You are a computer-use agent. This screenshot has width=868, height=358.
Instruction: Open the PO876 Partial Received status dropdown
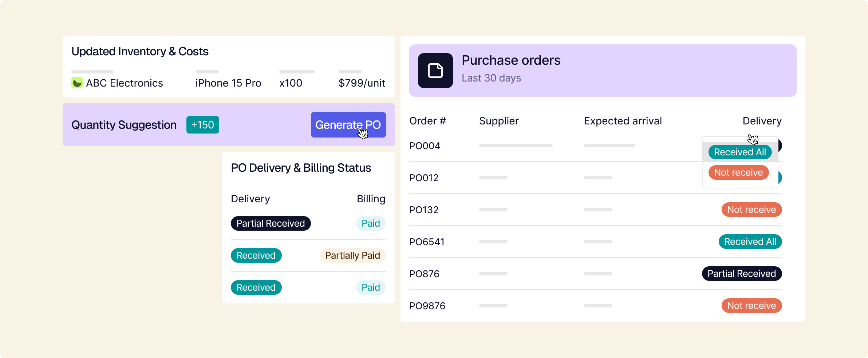(741, 274)
